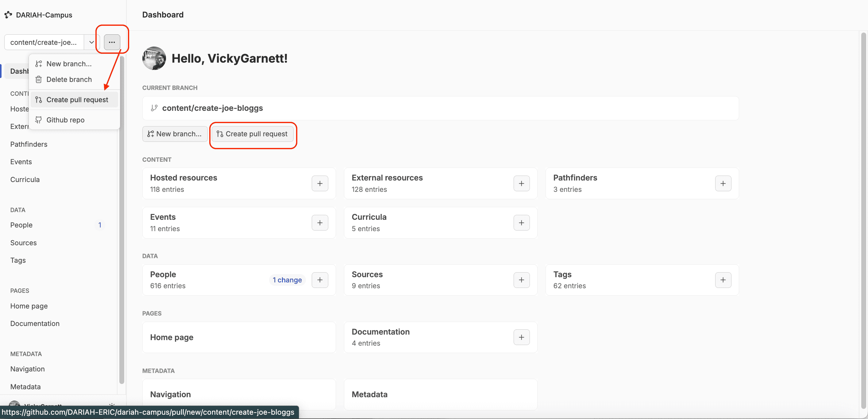This screenshot has height=419, width=868.
Task: Open Pathfinders in the sidebar
Action: (x=29, y=144)
